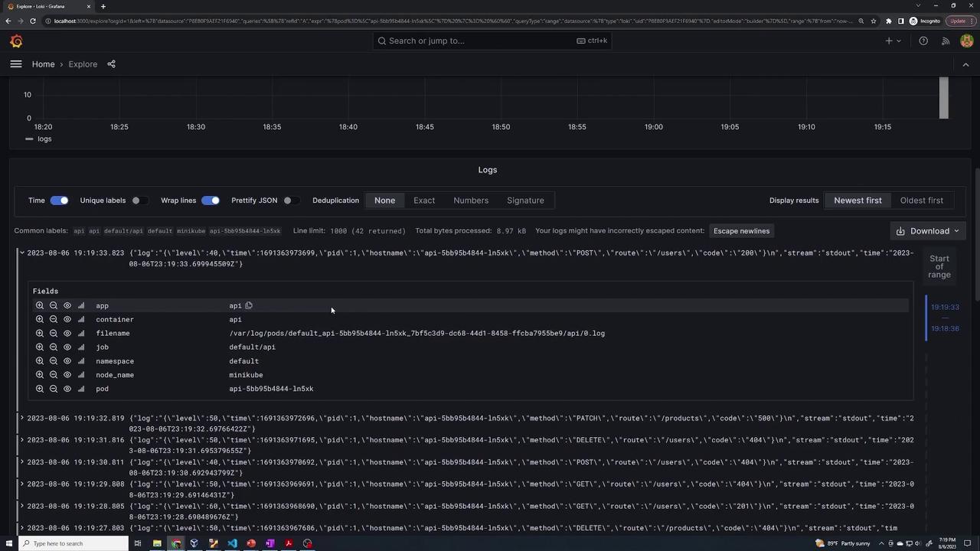Screen dimensions: 980x551
Task: Copy the app field value api
Action: point(249,306)
